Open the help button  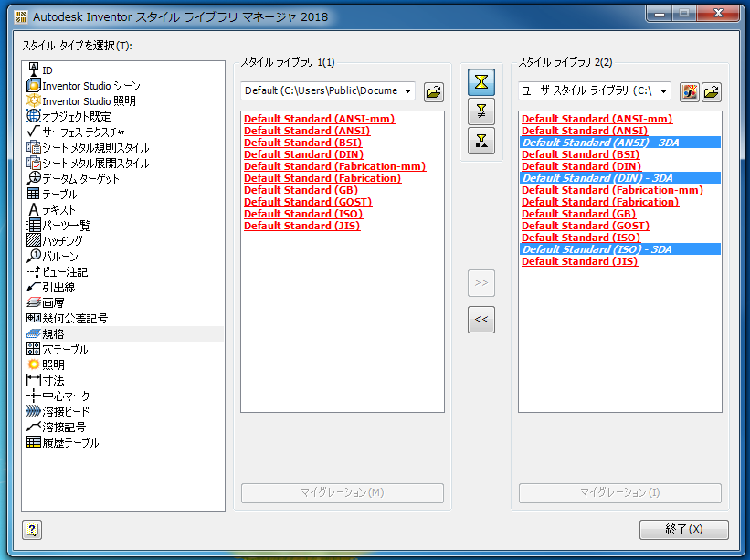point(32,529)
